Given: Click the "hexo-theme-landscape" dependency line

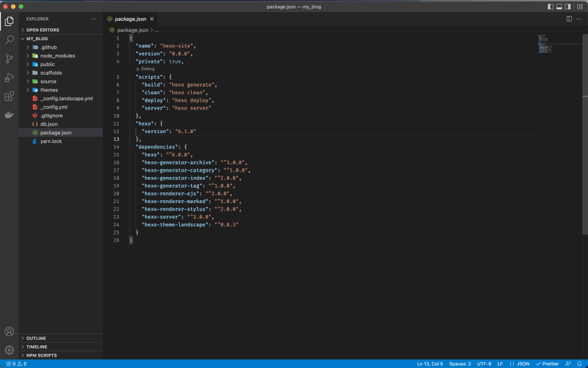Looking at the screenshot, I should click(190, 225).
